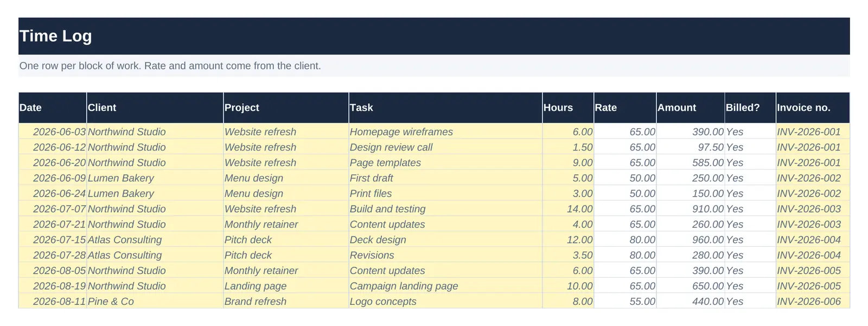Select the Design review call task cell
This screenshot has height=326, width=868.
pos(445,147)
